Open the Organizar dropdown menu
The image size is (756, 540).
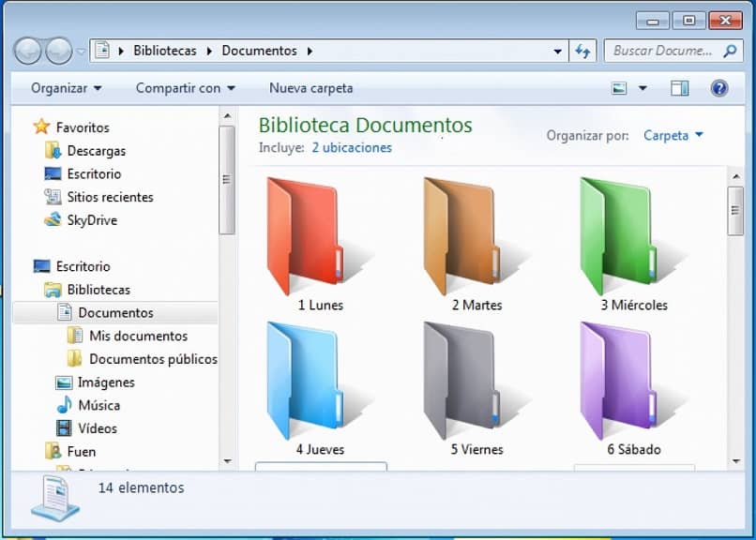pyautogui.click(x=67, y=88)
